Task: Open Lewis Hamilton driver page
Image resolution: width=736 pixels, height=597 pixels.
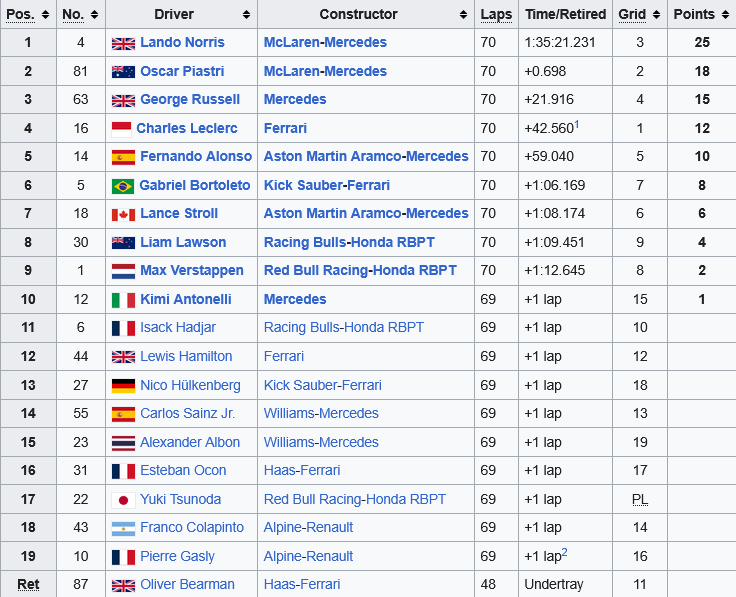Action: 186,356
